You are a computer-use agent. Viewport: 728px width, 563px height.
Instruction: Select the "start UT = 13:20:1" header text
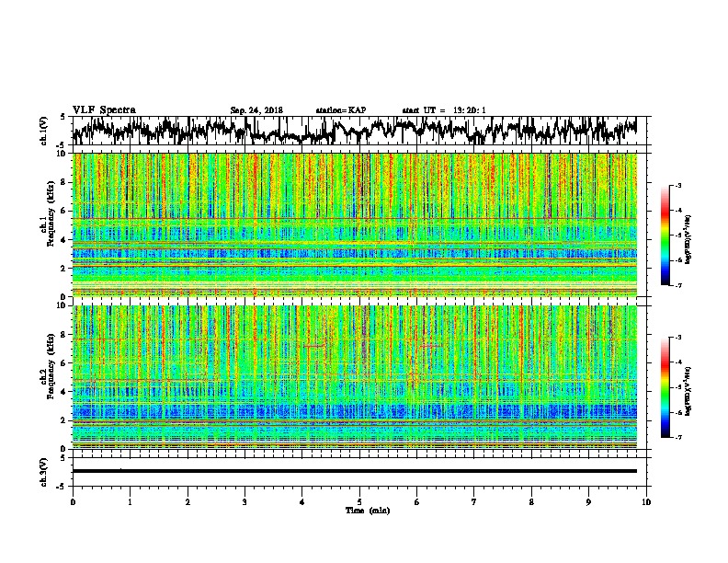point(444,110)
